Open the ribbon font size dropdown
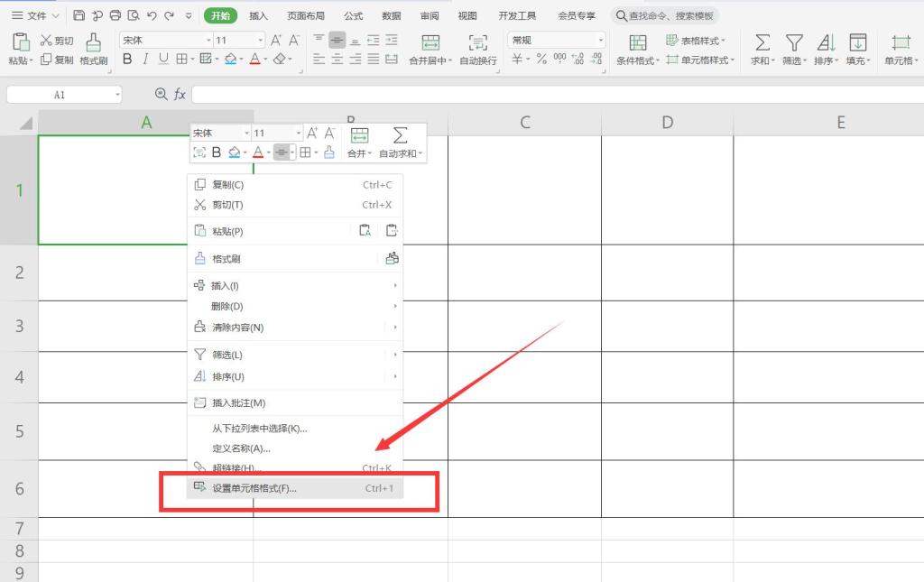Image resolution: width=924 pixels, height=582 pixels. (x=261, y=40)
